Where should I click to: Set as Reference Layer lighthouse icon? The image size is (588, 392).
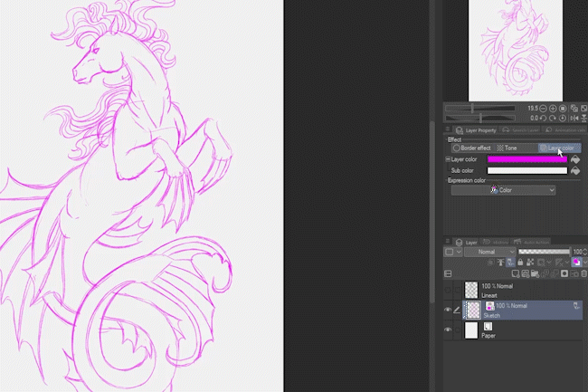pos(500,263)
